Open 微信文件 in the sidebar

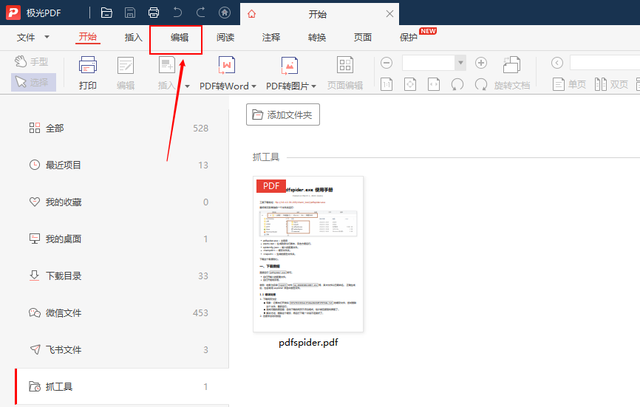tap(118, 313)
